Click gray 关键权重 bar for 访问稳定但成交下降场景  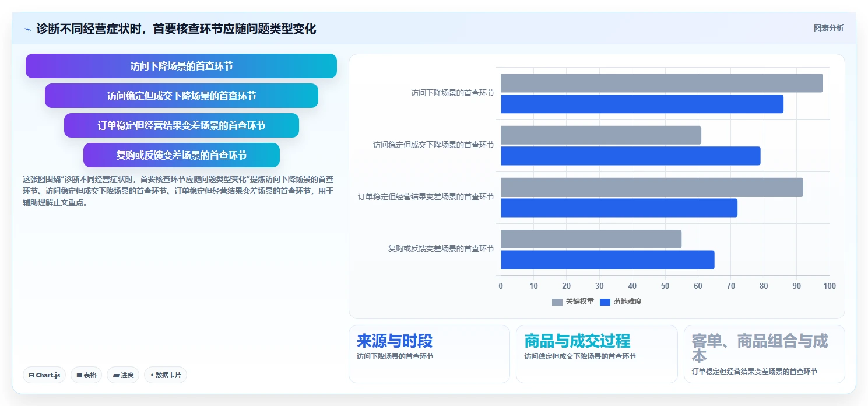tap(601, 135)
